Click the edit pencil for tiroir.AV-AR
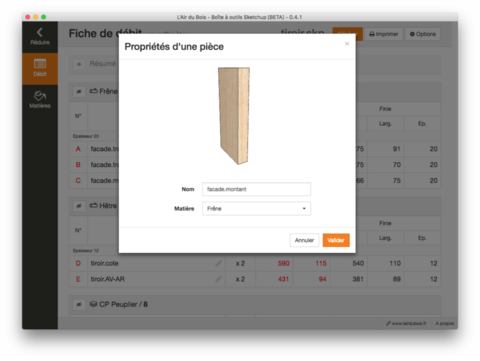The height and width of the screenshot is (361, 480). coord(218,279)
